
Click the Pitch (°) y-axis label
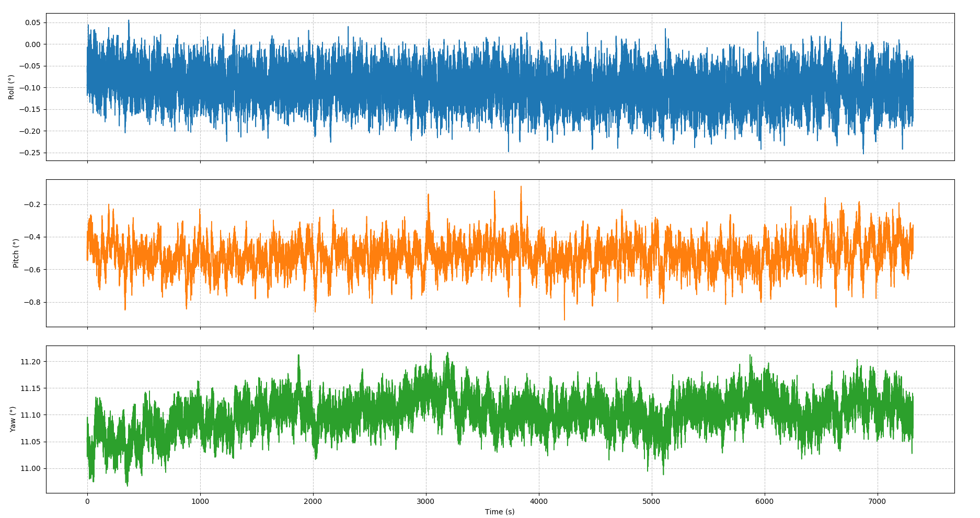[16, 253]
